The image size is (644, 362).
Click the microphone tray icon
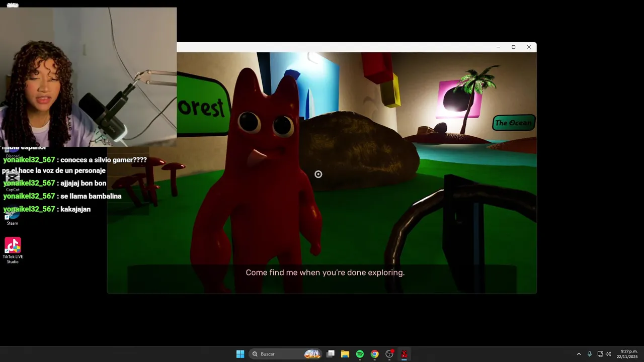[x=590, y=354]
